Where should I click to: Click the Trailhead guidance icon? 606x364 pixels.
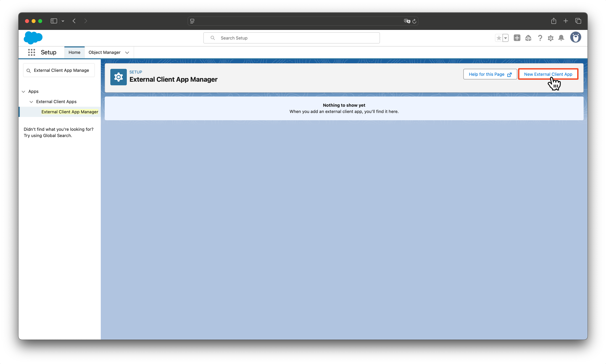coord(528,38)
